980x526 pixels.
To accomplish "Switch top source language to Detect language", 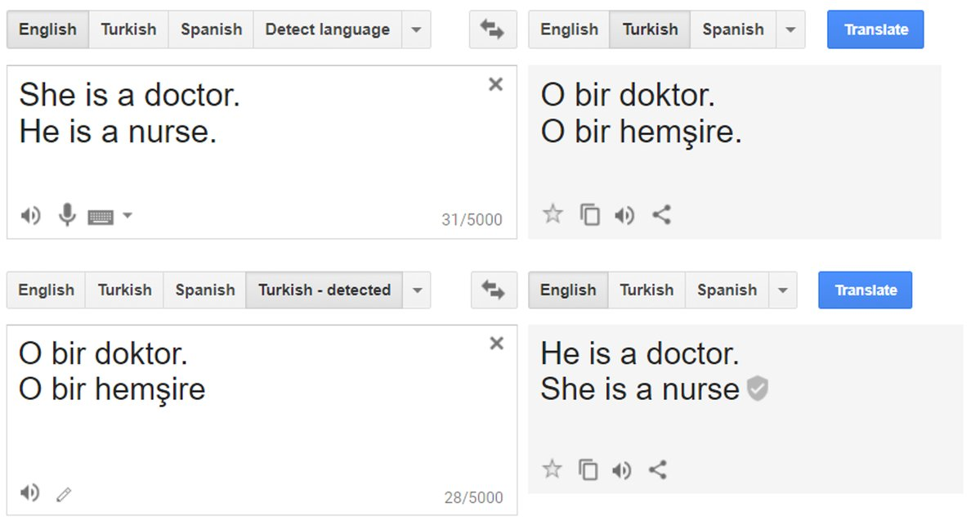I will pyautogui.click(x=326, y=29).
